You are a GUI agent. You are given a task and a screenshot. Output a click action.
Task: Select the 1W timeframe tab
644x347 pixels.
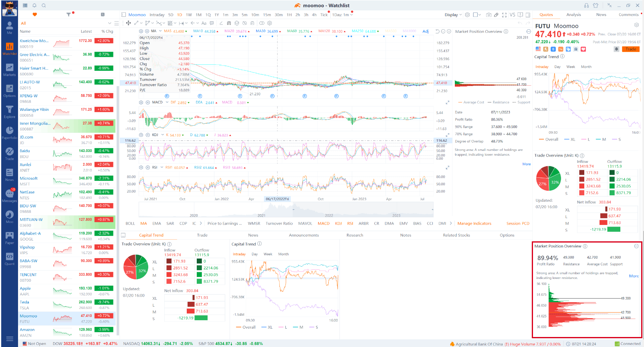pyautogui.click(x=189, y=15)
